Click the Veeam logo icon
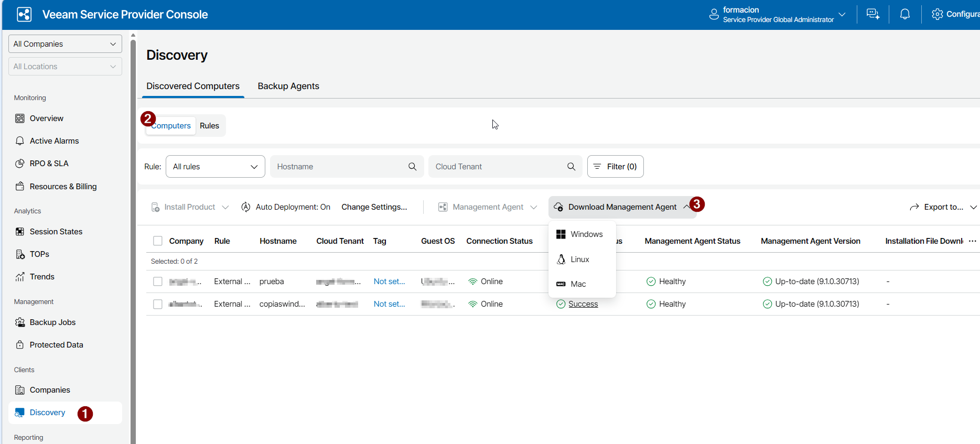Image resolution: width=980 pixels, height=444 pixels. [x=24, y=15]
